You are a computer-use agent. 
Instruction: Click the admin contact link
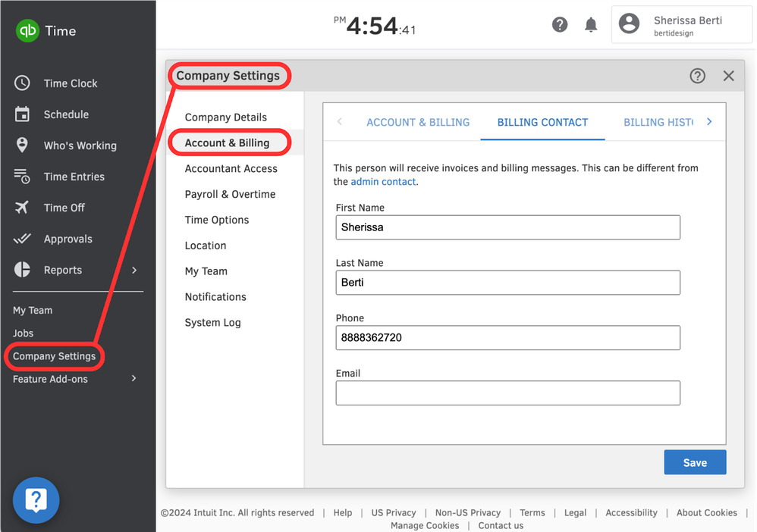[383, 181]
